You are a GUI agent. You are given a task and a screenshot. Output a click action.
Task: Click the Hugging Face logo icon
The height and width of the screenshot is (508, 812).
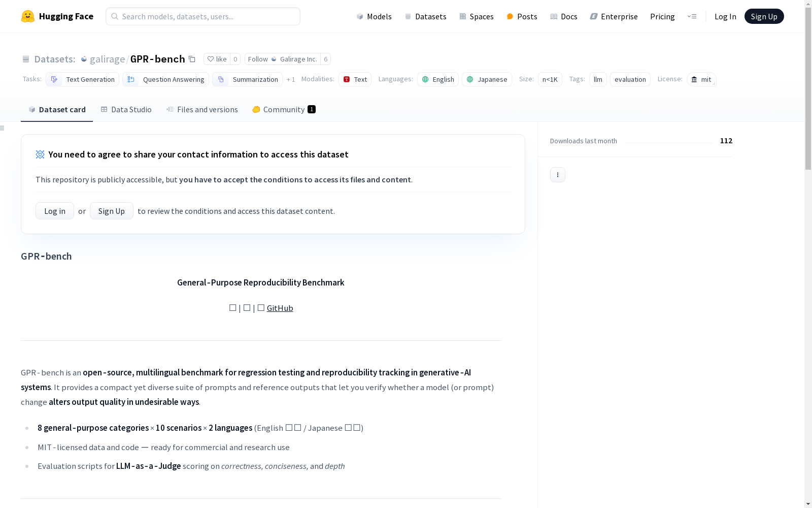[x=28, y=16]
